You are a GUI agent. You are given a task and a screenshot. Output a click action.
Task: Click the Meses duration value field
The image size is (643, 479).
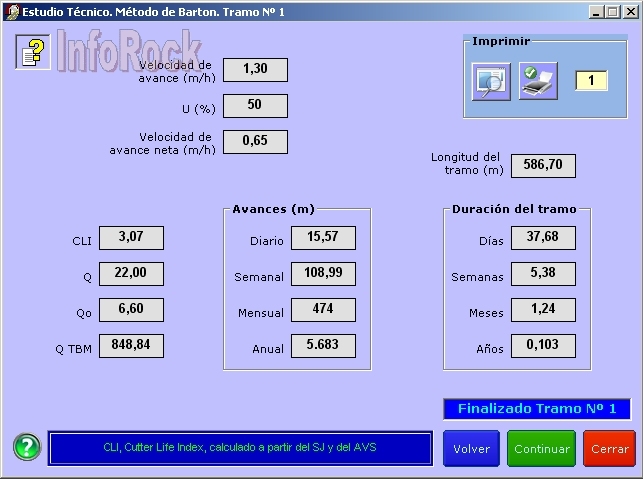[543, 310]
